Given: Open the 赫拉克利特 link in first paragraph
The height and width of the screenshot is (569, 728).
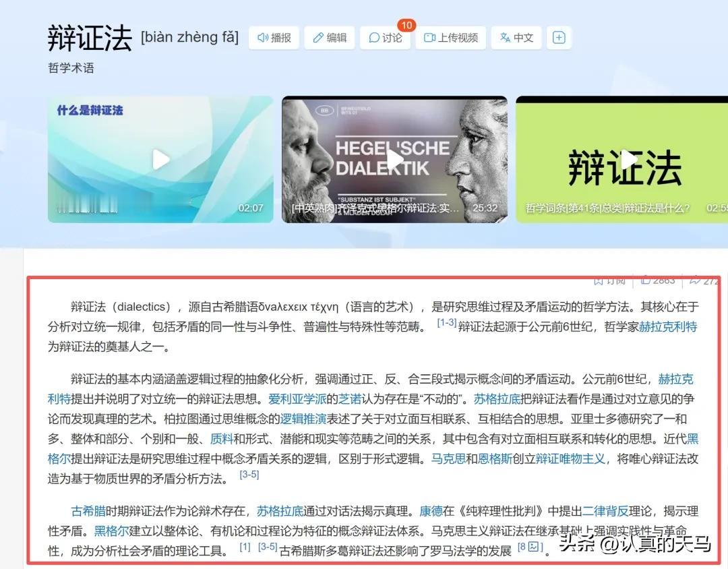Looking at the screenshot, I should (668, 327).
